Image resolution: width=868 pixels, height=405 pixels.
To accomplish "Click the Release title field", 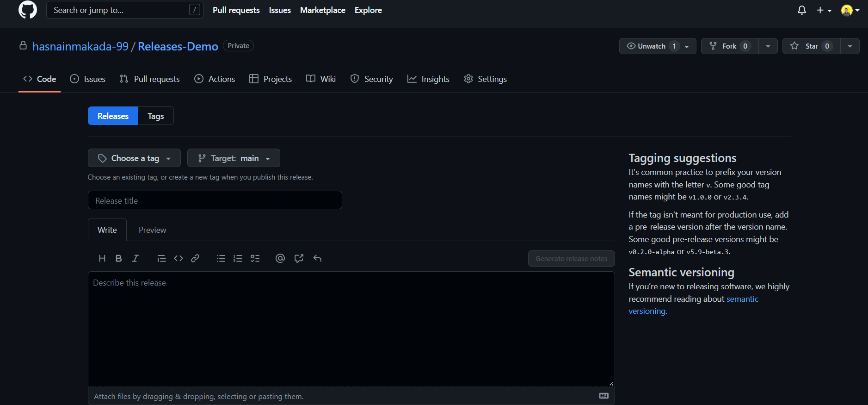I will coord(215,200).
